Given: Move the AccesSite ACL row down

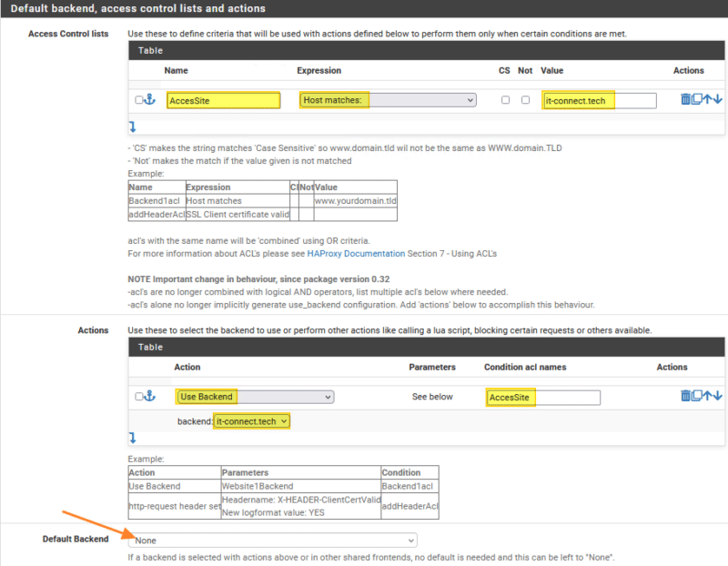Looking at the screenshot, I should click(718, 99).
